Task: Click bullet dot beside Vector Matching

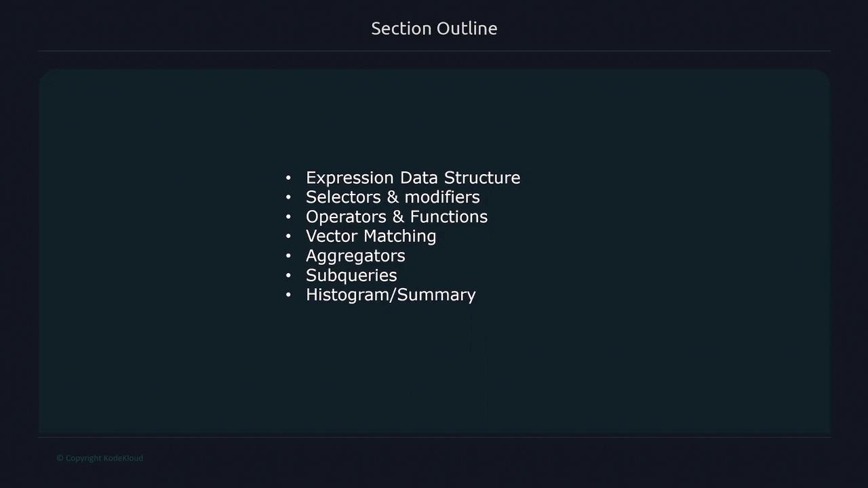Action: point(288,237)
